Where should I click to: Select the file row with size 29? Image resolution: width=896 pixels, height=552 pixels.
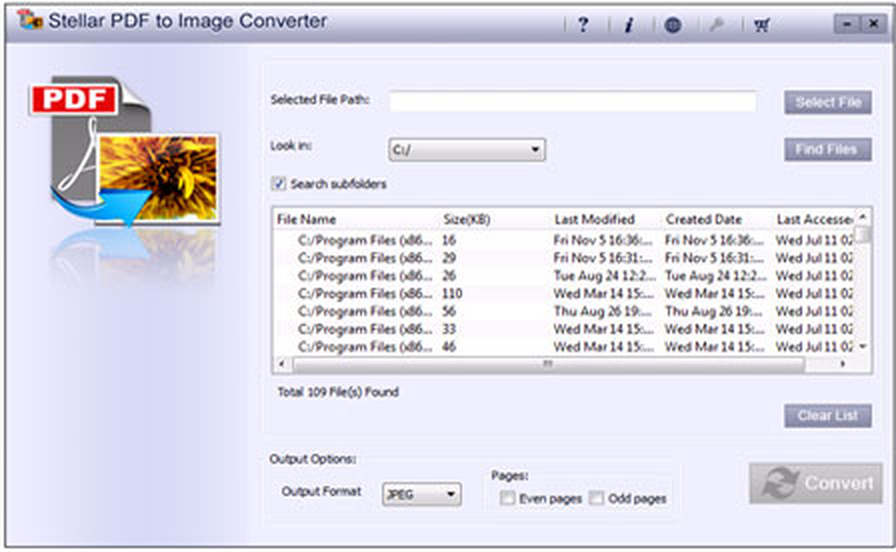(564, 258)
